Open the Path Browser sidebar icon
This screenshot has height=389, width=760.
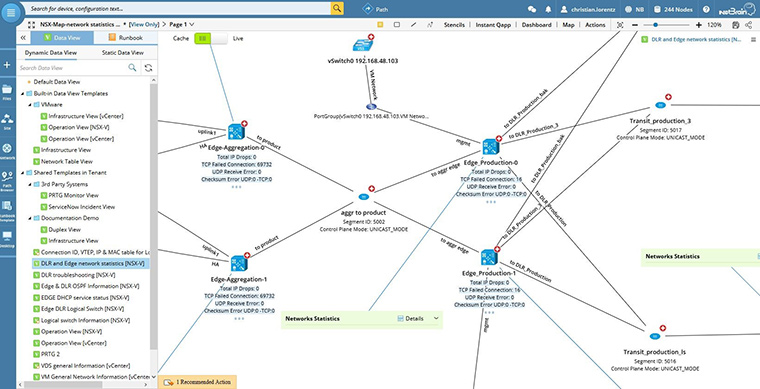(7, 181)
